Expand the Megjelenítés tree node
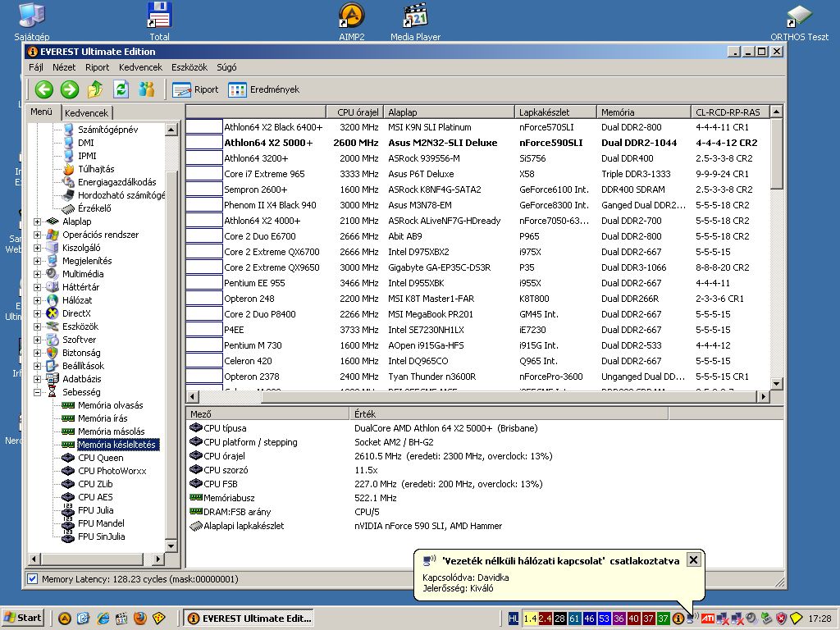 click(37, 261)
